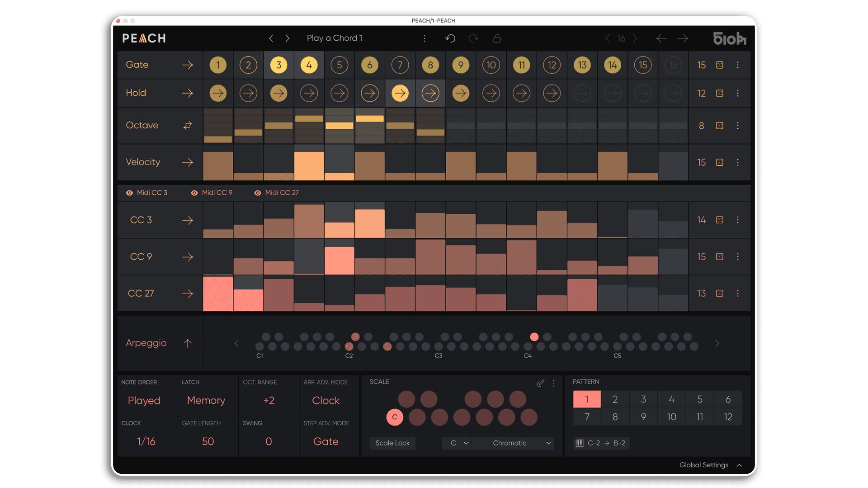The height and width of the screenshot is (488, 868).
Task: Randomize the CC 3 lane with dice icon
Action: tap(720, 220)
